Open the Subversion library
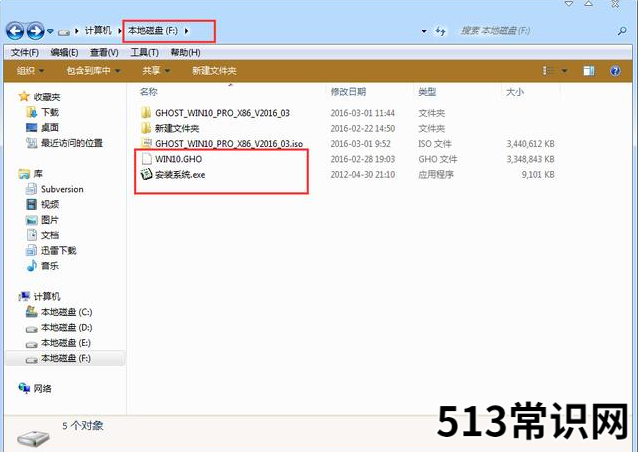This screenshot has height=452, width=638. pos(62,189)
